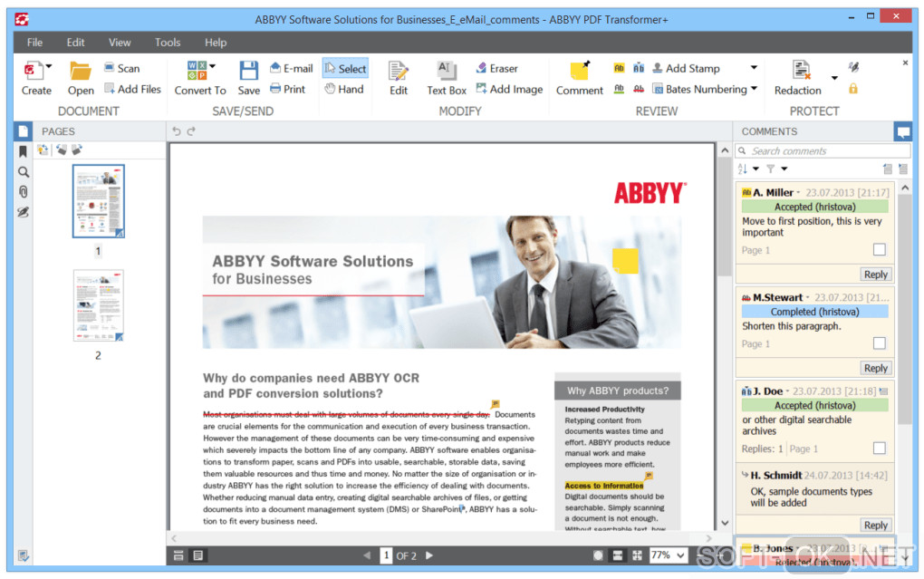This screenshot has width=924, height=579.
Task: Reply to M.Stewart's comment
Action: [x=876, y=368]
